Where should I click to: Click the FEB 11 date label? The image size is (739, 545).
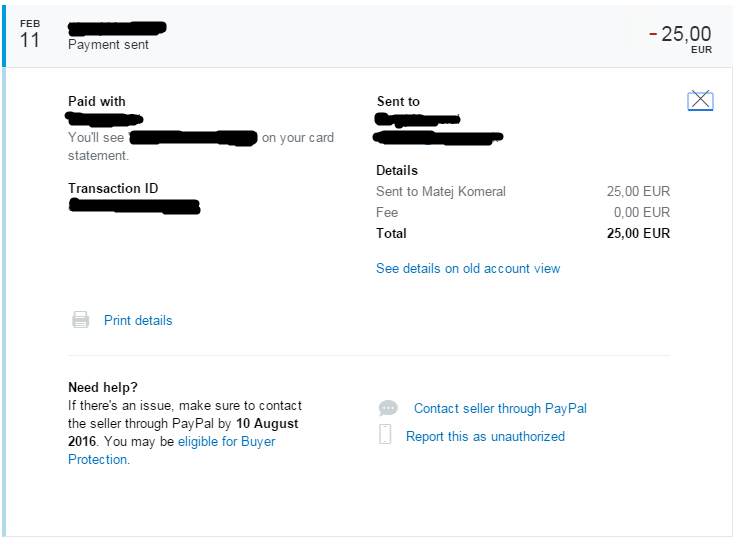click(30, 35)
